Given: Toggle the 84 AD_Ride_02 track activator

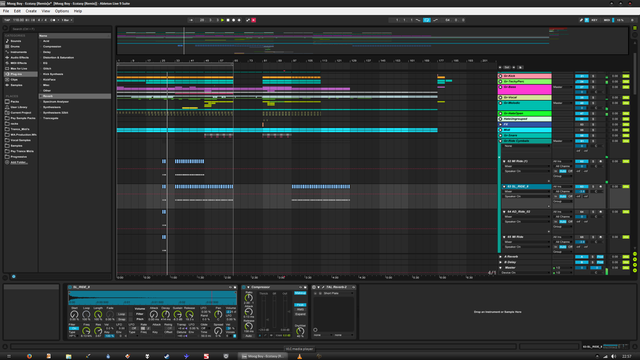Looking at the screenshot, I should pos(582,212).
